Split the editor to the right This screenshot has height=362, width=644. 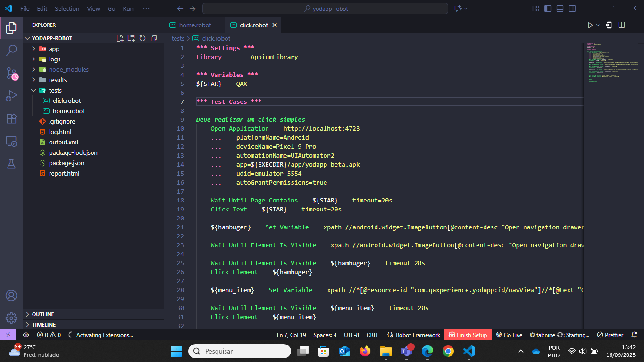point(622,25)
